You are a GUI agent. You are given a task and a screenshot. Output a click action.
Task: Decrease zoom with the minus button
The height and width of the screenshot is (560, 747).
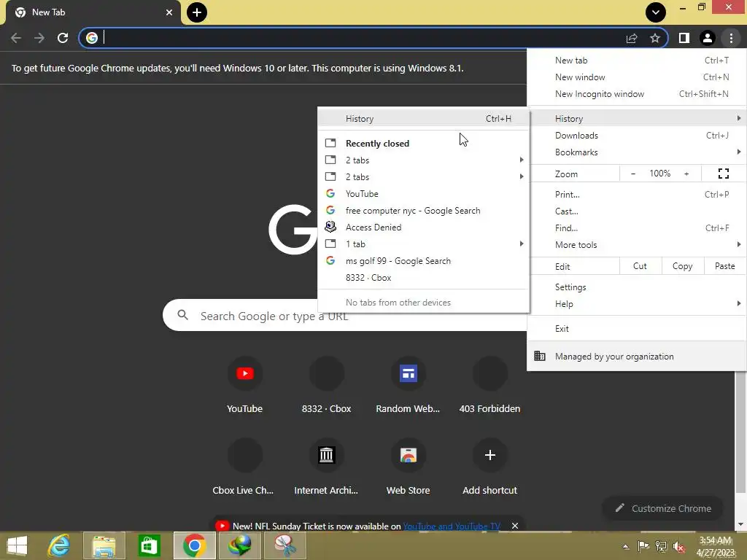[x=633, y=174]
